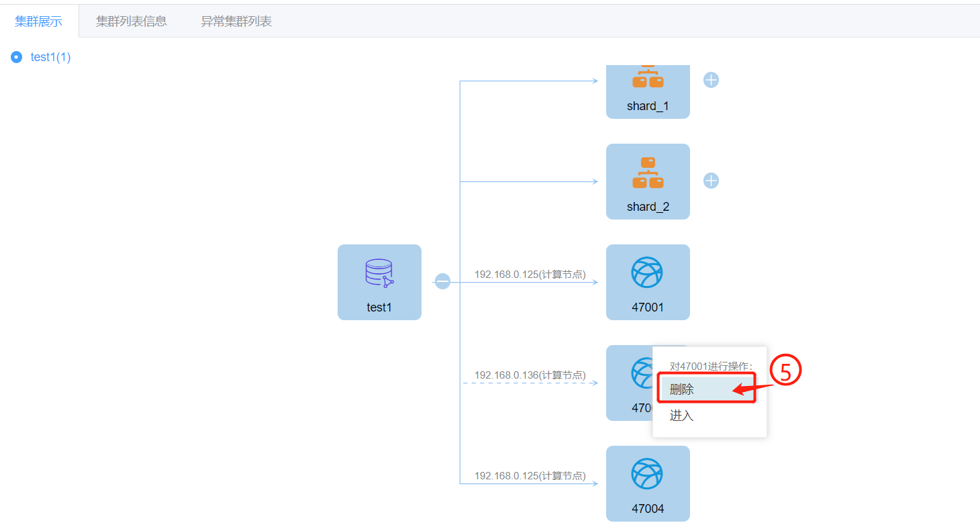This screenshot has width=980, height=529.
Task: Collapse test1 node using minus button
Action: coord(442,281)
